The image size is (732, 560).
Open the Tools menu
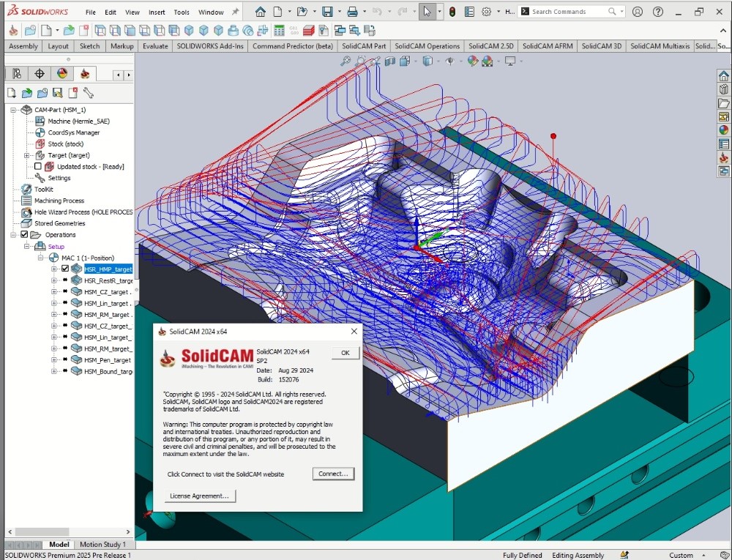click(182, 12)
